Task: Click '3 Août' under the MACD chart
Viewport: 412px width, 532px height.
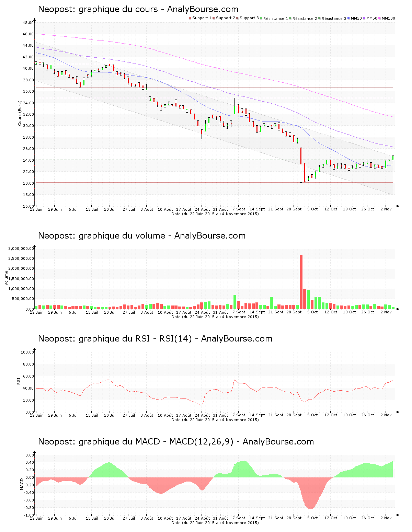Action: pos(147,518)
